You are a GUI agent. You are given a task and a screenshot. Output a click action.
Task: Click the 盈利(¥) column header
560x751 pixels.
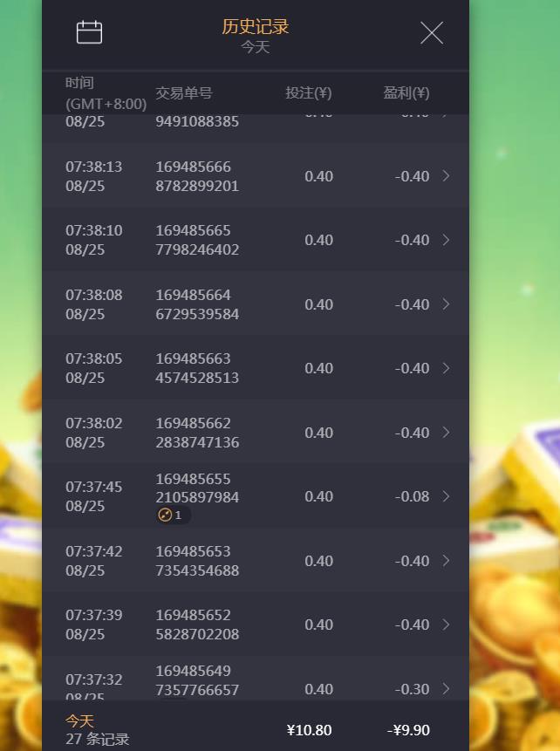pyautogui.click(x=406, y=92)
